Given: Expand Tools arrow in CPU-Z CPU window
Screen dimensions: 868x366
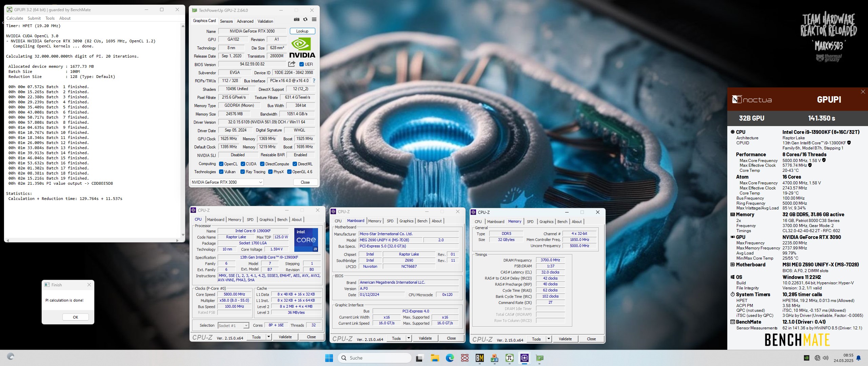Looking at the screenshot, I should [269, 337].
